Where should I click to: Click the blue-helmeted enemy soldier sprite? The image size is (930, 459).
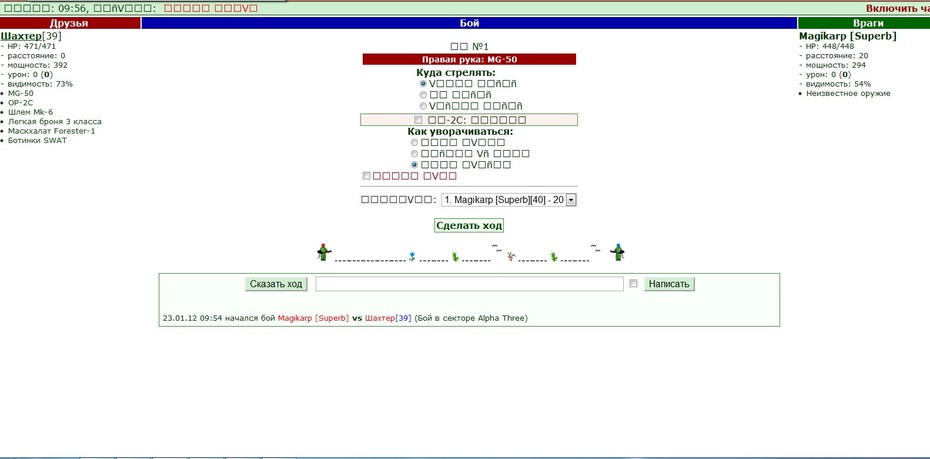pos(618,253)
